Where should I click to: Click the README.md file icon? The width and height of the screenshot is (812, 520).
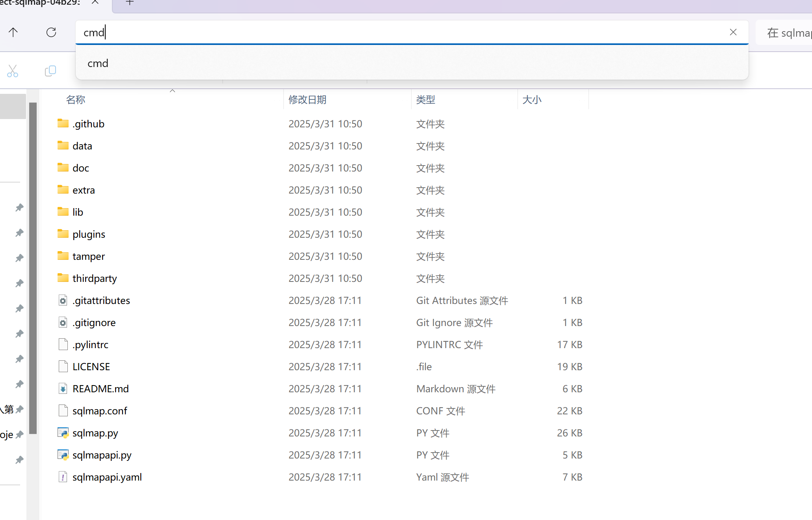[x=63, y=389]
